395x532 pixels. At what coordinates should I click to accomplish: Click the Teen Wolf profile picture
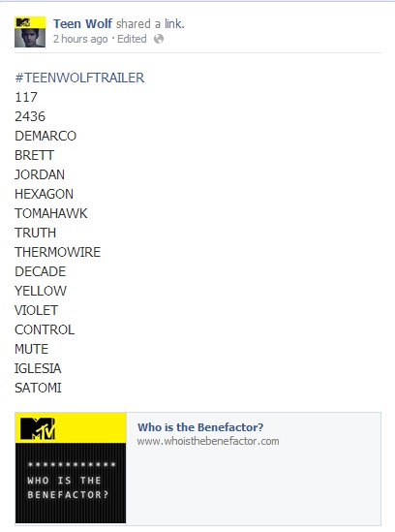(x=30, y=32)
